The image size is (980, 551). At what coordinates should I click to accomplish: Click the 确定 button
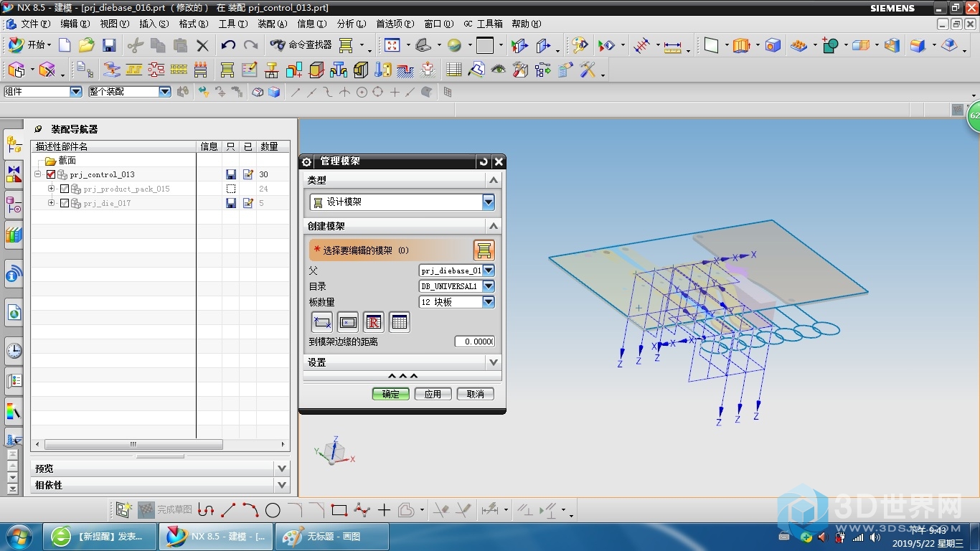pyautogui.click(x=391, y=394)
